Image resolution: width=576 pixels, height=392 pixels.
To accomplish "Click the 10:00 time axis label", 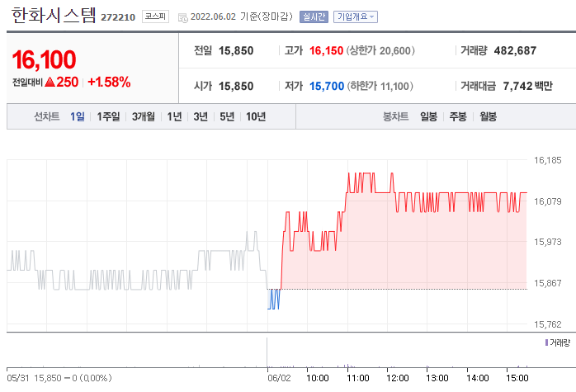I will tap(318, 378).
